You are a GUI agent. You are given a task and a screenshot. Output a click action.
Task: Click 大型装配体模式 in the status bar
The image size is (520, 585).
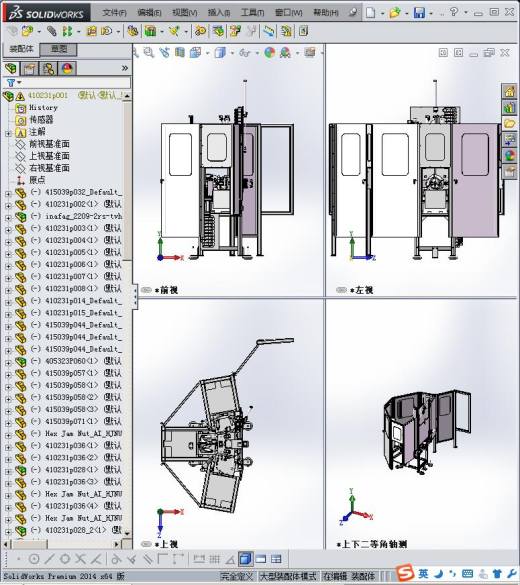(x=288, y=576)
